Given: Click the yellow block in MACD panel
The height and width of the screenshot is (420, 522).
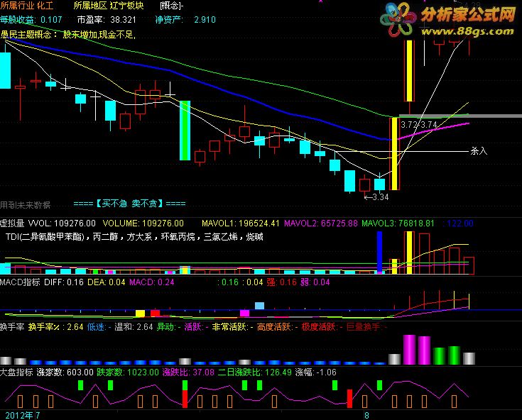Looking at the screenshot, I should [140, 313].
